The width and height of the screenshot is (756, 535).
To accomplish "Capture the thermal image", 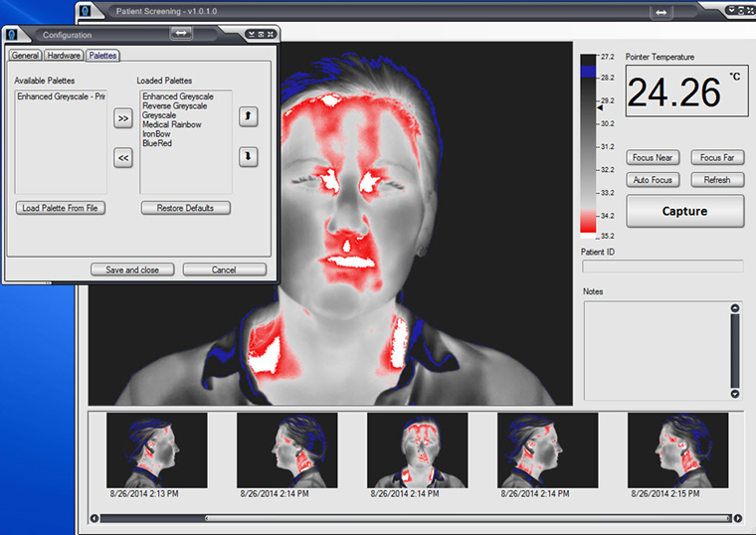I will tap(685, 211).
